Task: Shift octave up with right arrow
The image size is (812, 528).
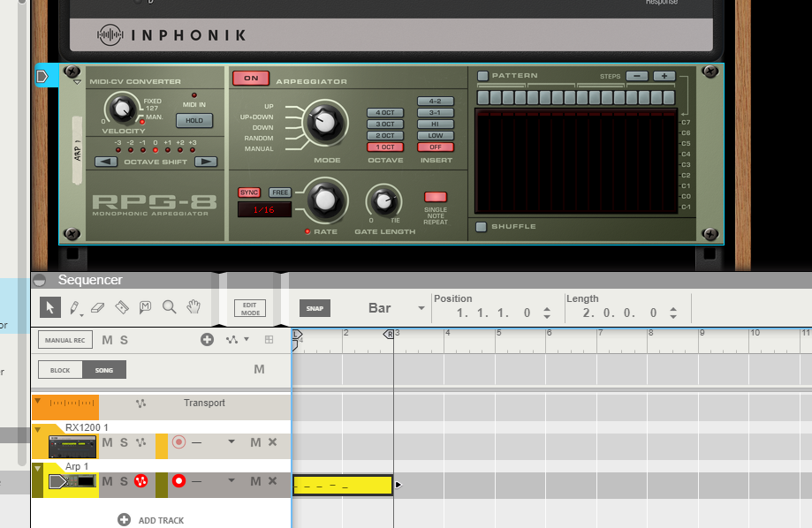Action: pyautogui.click(x=206, y=162)
